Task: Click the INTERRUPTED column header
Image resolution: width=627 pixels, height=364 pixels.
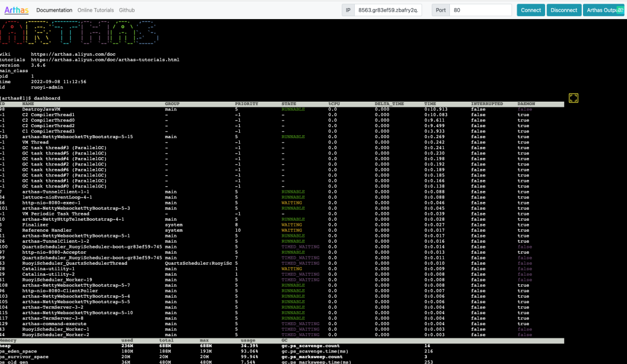Action: pos(487,103)
